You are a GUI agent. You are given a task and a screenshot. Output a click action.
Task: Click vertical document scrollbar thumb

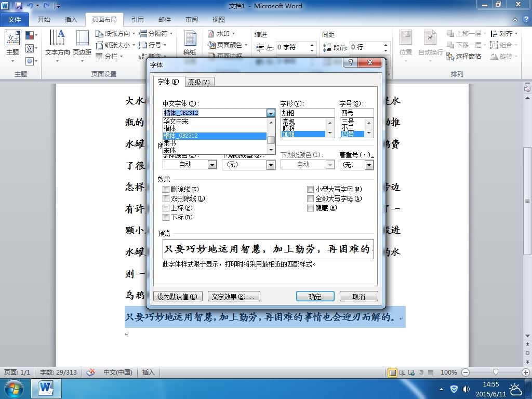[527, 201]
